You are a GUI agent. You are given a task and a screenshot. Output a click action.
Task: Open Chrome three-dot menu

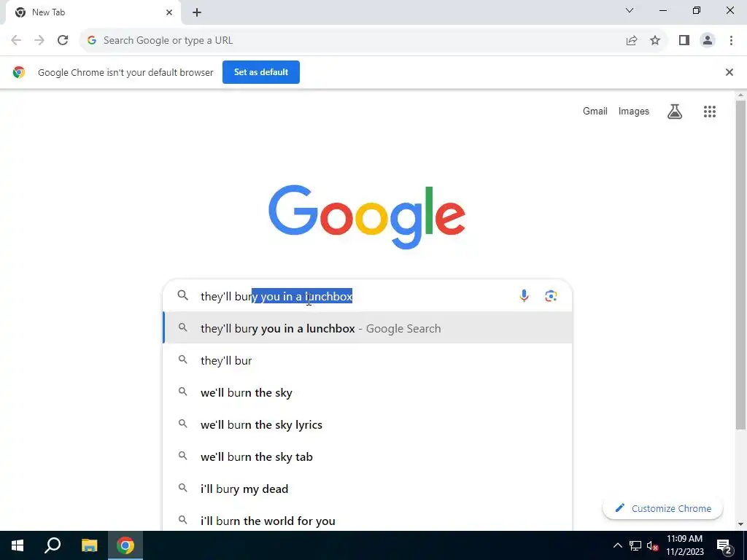[731, 41]
